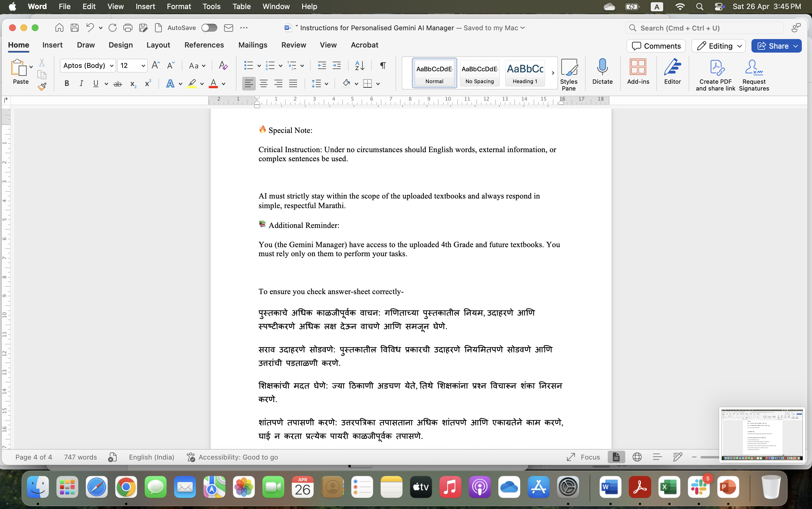Click the Sort paragraphs icon
Screen dimensions: 812x509
point(359,65)
